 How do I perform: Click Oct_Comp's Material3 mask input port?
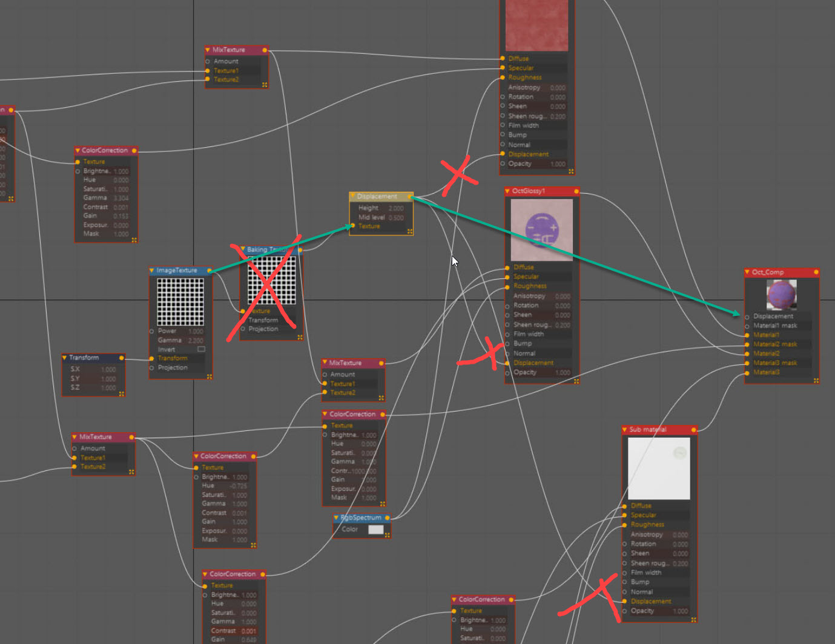click(x=747, y=363)
